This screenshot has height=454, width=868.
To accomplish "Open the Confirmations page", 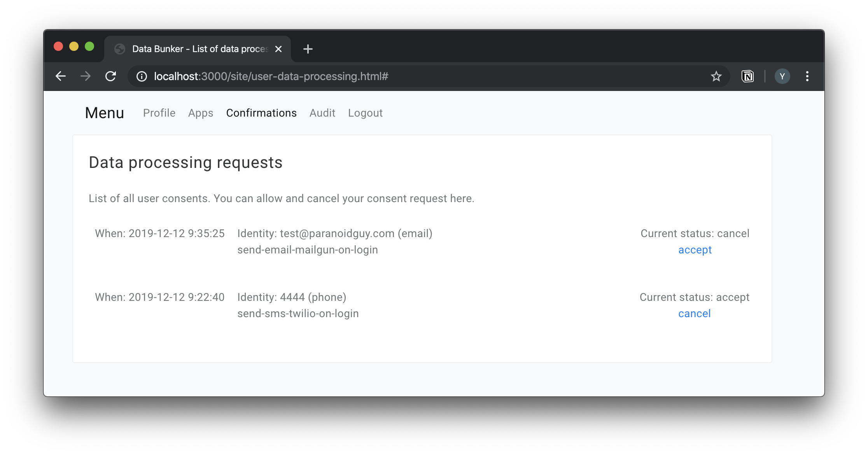I will pos(261,113).
